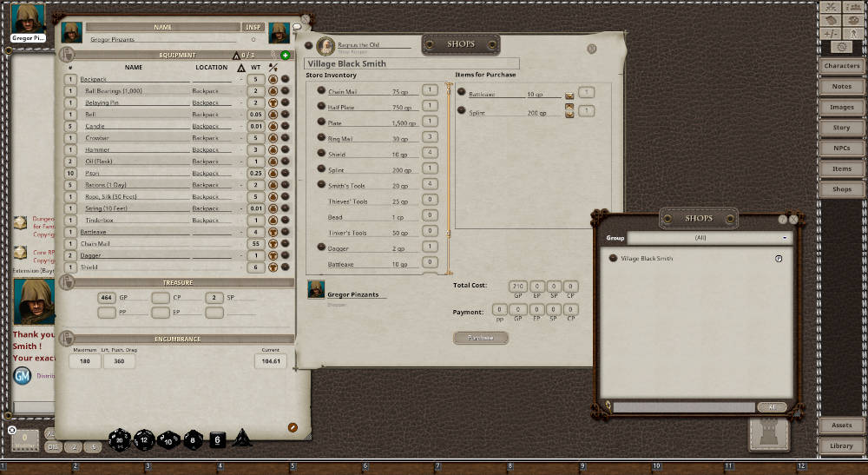Open the settings gear in sidebar
The width and height of the screenshot is (868, 475).
pos(841,47)
